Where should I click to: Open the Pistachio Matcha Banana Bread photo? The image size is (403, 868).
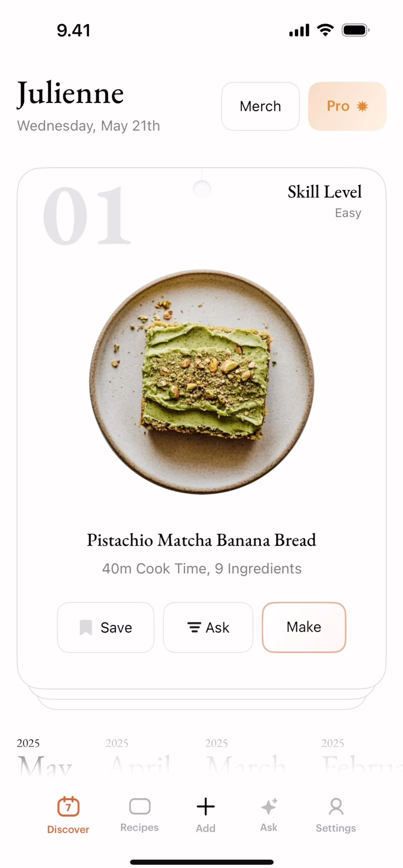click(201, 382)
